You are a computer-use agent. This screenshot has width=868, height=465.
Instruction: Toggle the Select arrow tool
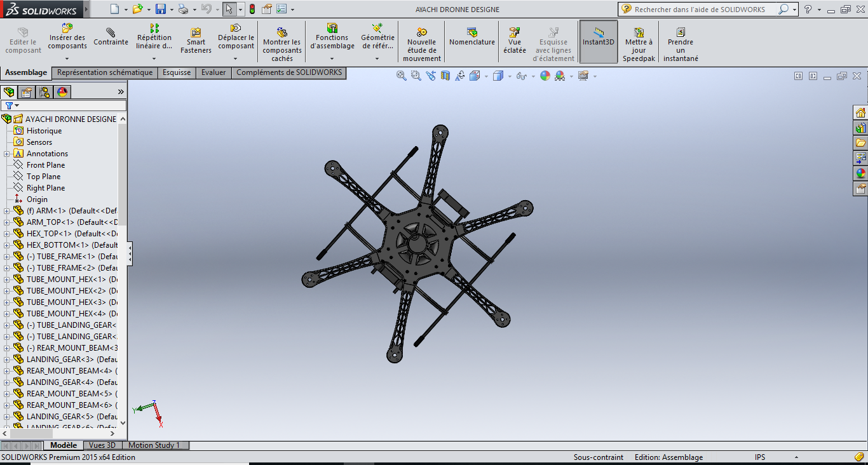point(229,9)
